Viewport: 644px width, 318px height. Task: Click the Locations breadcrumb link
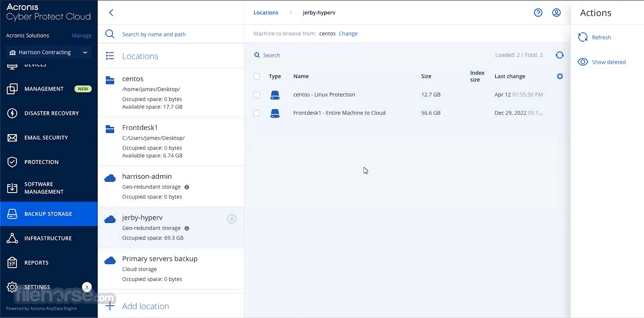(x=266, y=13)
